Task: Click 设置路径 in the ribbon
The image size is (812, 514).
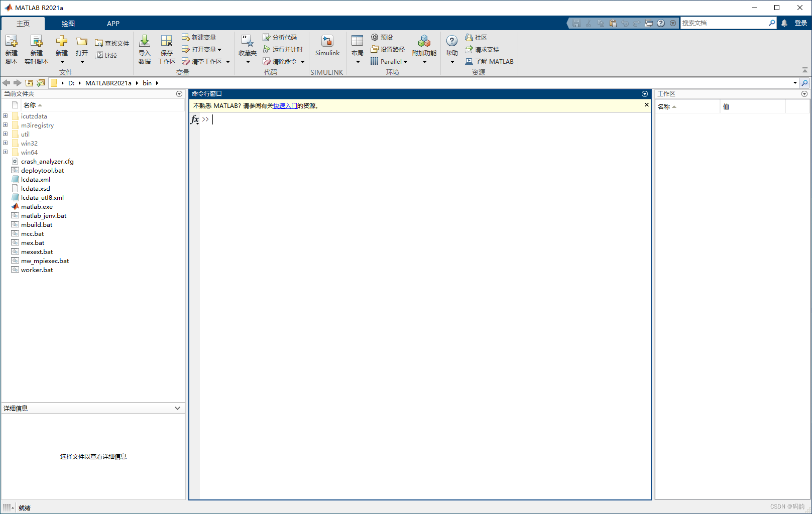Action: (x=388, y=49)
